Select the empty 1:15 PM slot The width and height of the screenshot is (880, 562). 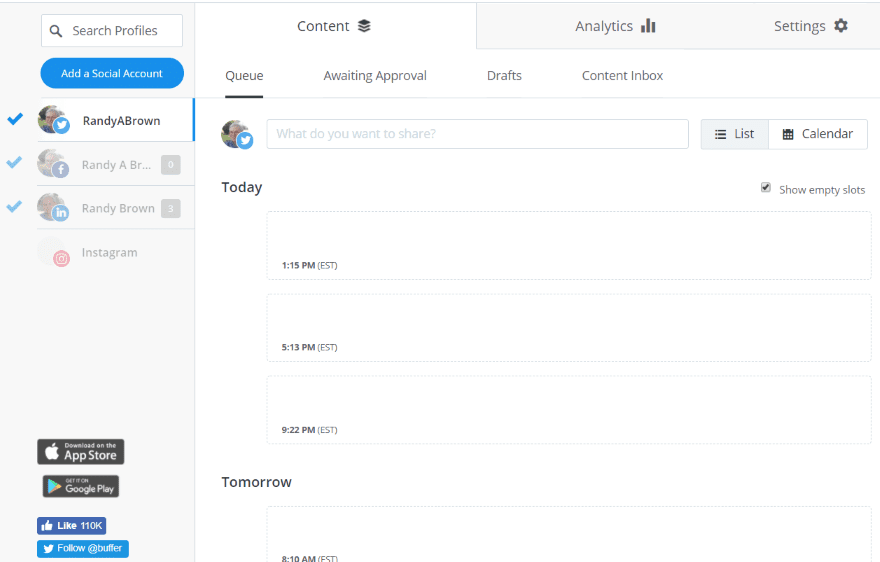pyautogui.click(x=569, y=246)
